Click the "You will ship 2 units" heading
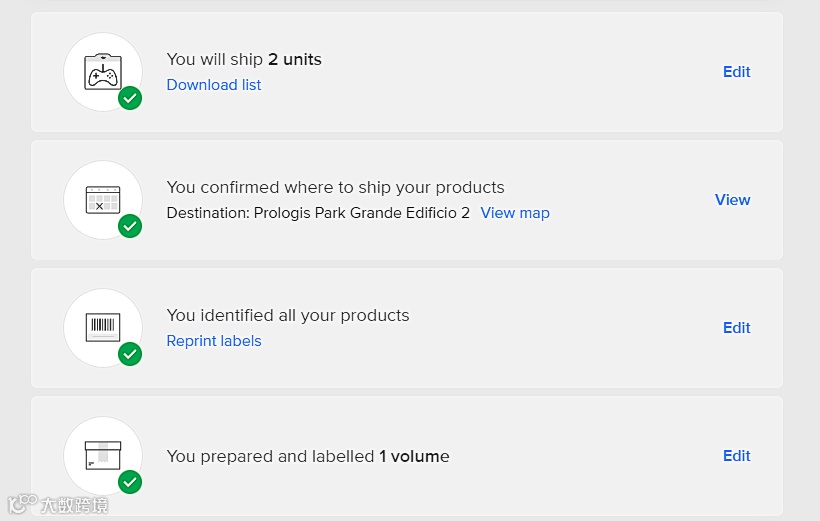The height and width of the screenshot is (521, 820). tap(244, 60)
